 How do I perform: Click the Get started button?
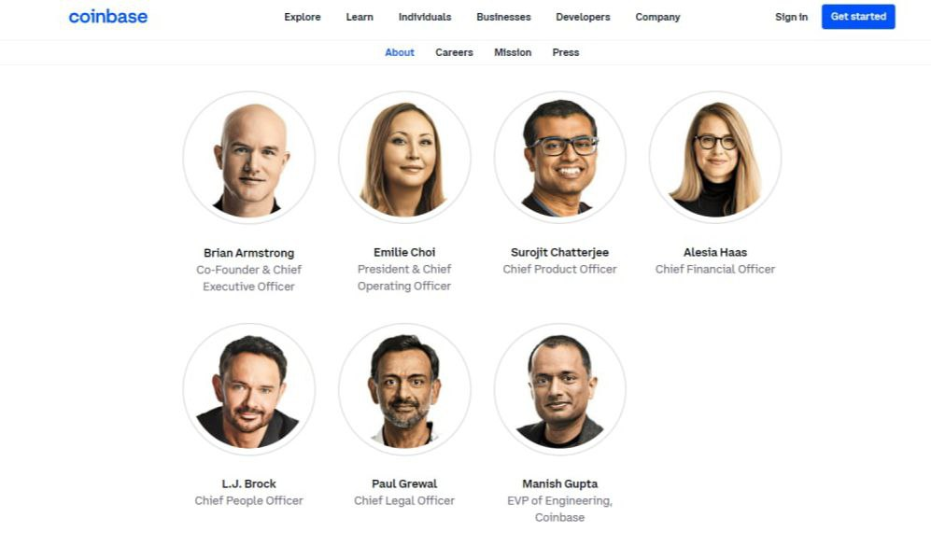coord(858,17)
